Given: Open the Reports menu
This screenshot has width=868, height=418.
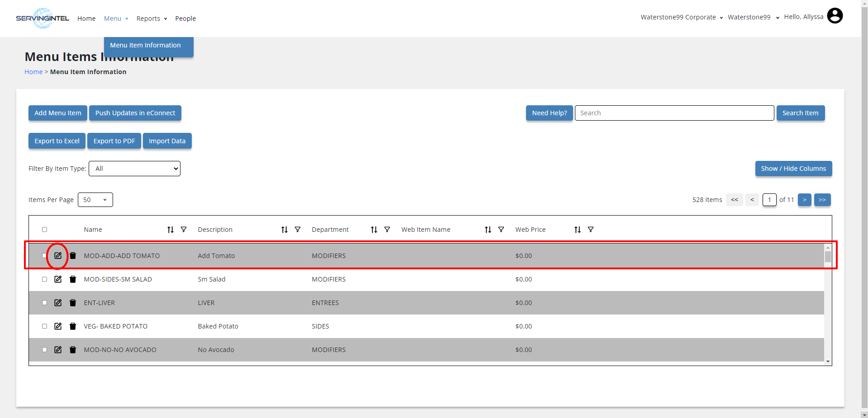Looking at the screenshot, I should tap(152, 19).
